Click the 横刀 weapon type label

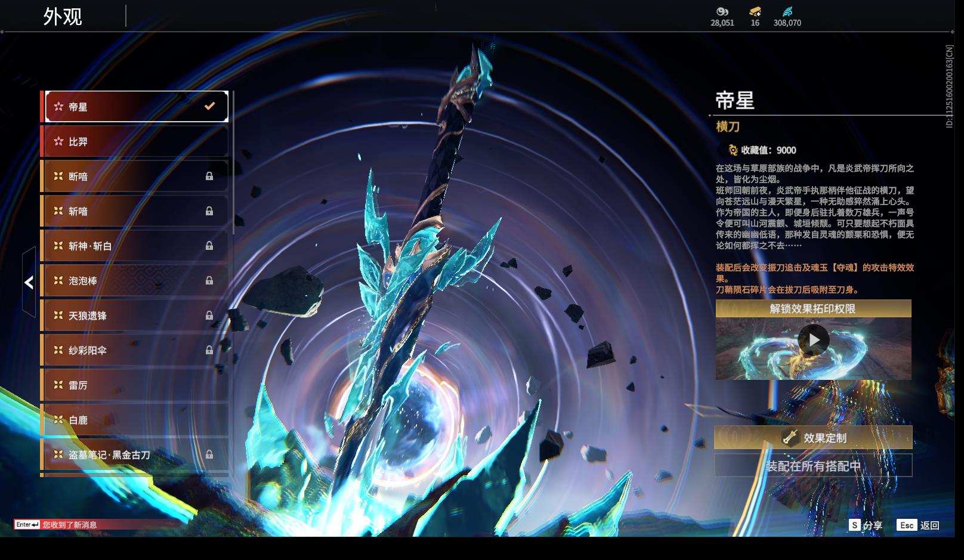coord(728,126)
